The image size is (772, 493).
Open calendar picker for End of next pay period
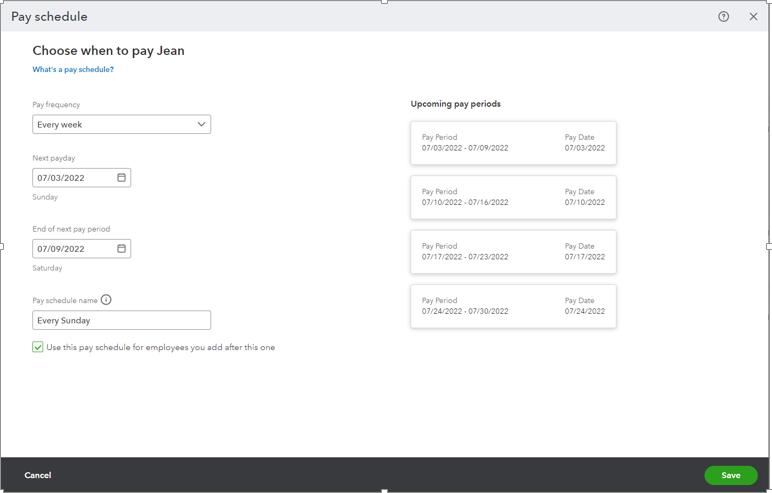121,248
